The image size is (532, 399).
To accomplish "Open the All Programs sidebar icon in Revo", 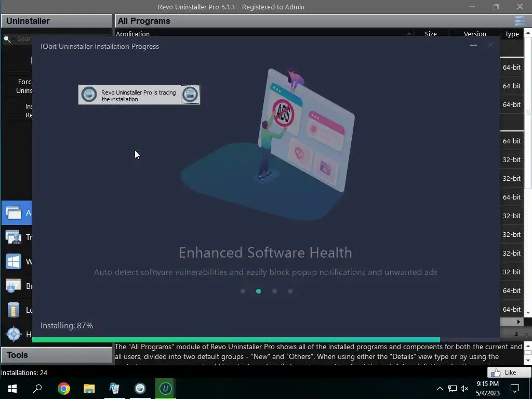I will 13,212.
